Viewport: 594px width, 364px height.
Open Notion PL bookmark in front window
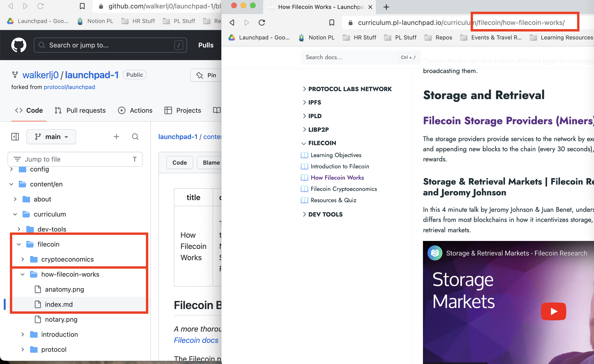[317, 38]
